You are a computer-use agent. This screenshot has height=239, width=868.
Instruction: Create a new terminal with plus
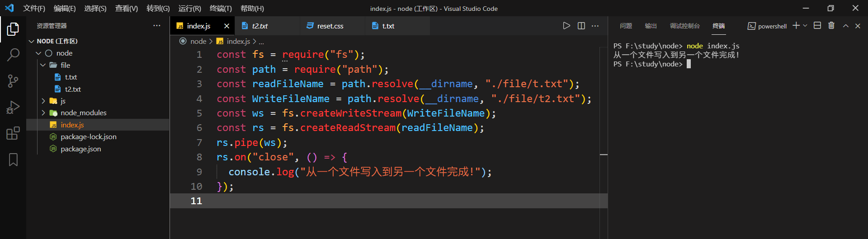tap(796, 26)
